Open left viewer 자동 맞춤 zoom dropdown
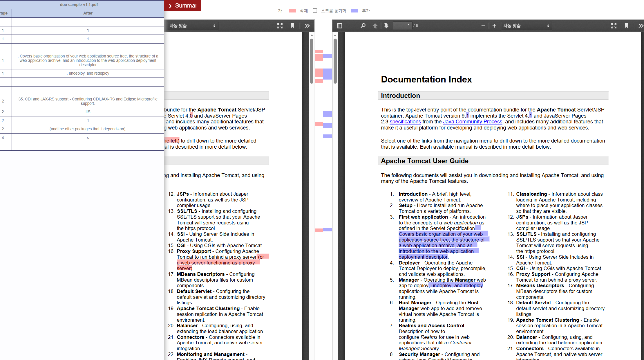 tap(193, 26)
